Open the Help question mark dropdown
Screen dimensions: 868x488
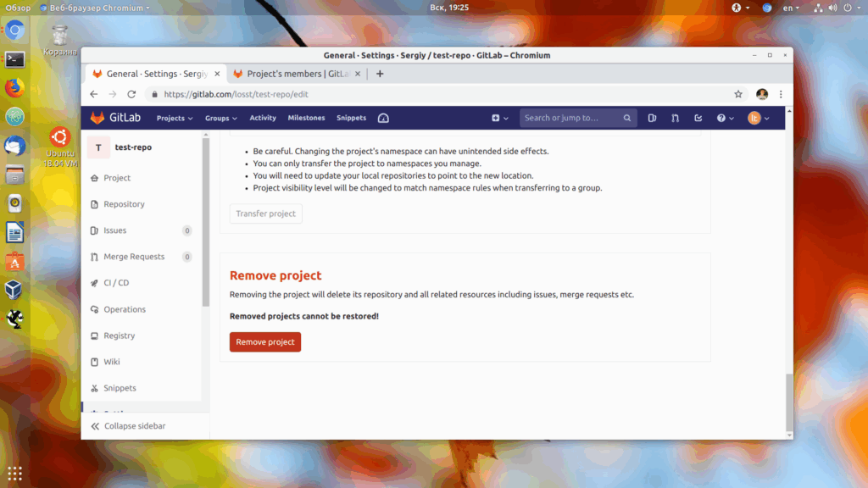pos(725,118)
